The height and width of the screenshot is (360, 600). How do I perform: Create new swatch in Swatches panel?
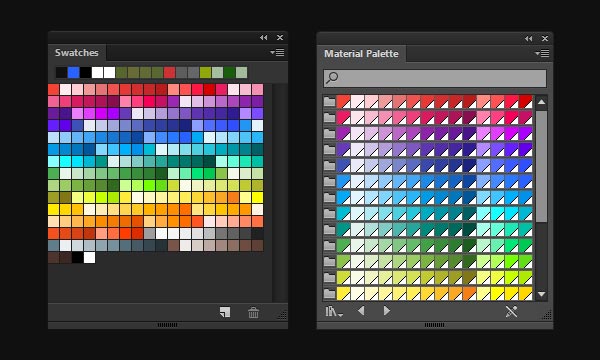[x=225, y=312]
